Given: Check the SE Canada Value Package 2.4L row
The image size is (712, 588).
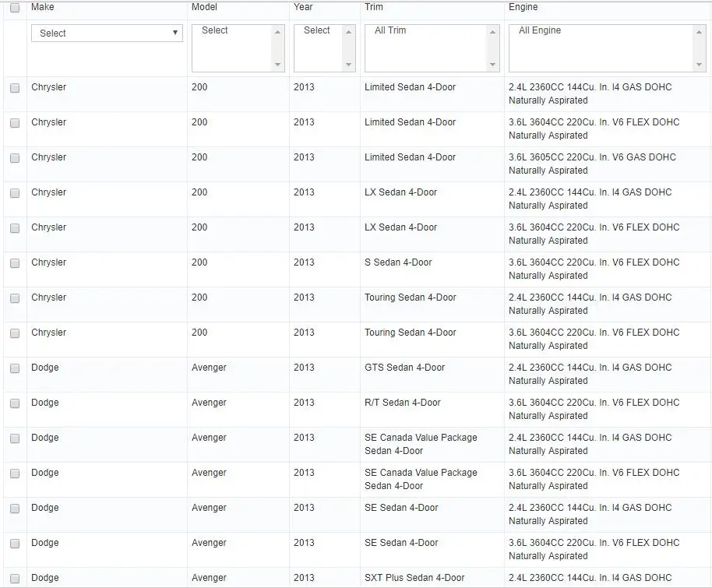Looking at the screenshot, I should 15,438.
